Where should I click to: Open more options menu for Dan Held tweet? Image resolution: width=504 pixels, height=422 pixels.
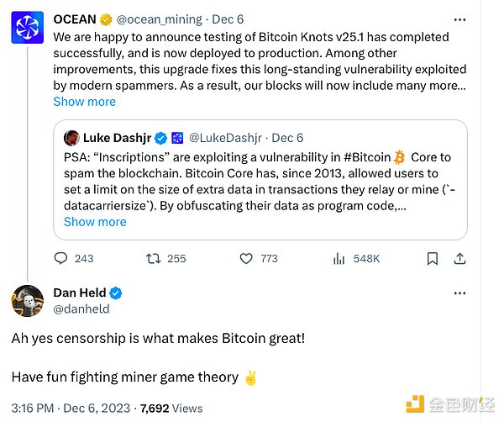tap(459, 293)
